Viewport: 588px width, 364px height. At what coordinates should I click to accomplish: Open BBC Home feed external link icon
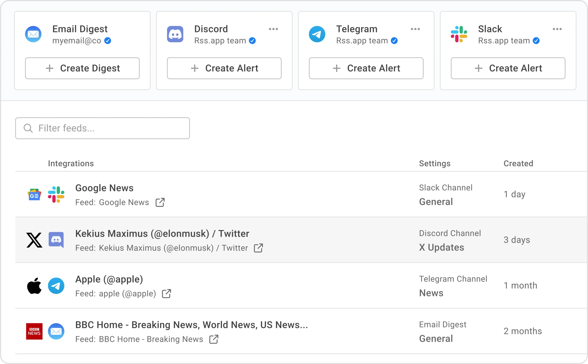pos(214,339)
